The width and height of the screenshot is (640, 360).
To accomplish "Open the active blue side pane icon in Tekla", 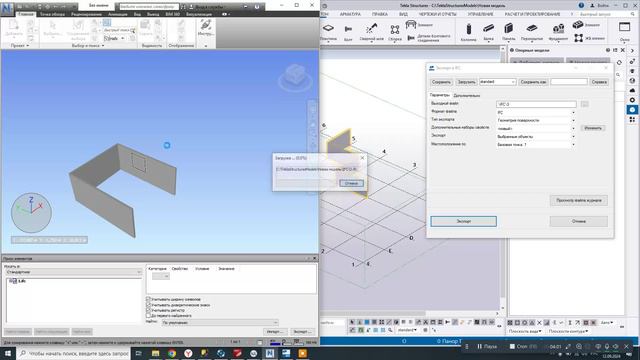I will [632, 110].
